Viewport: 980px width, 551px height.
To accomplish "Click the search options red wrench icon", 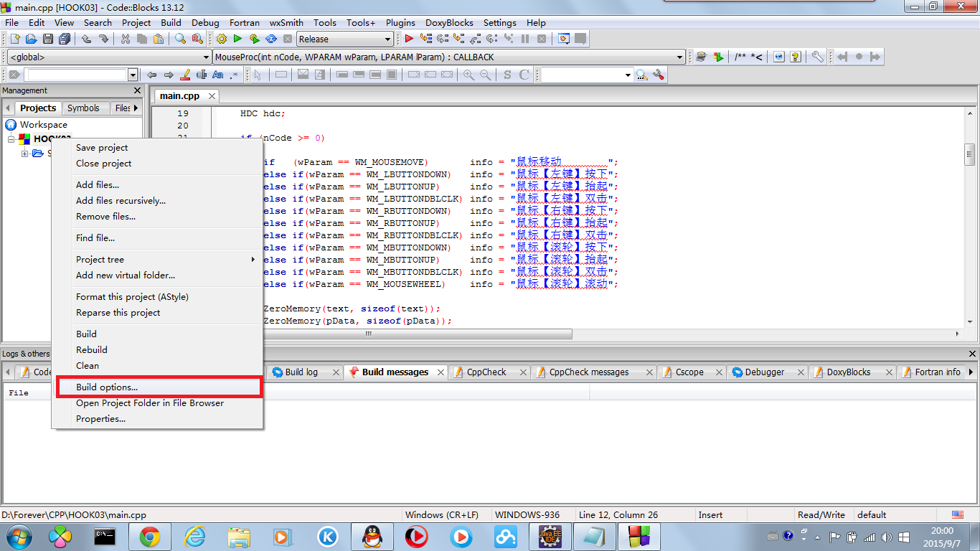I will 659,75.
